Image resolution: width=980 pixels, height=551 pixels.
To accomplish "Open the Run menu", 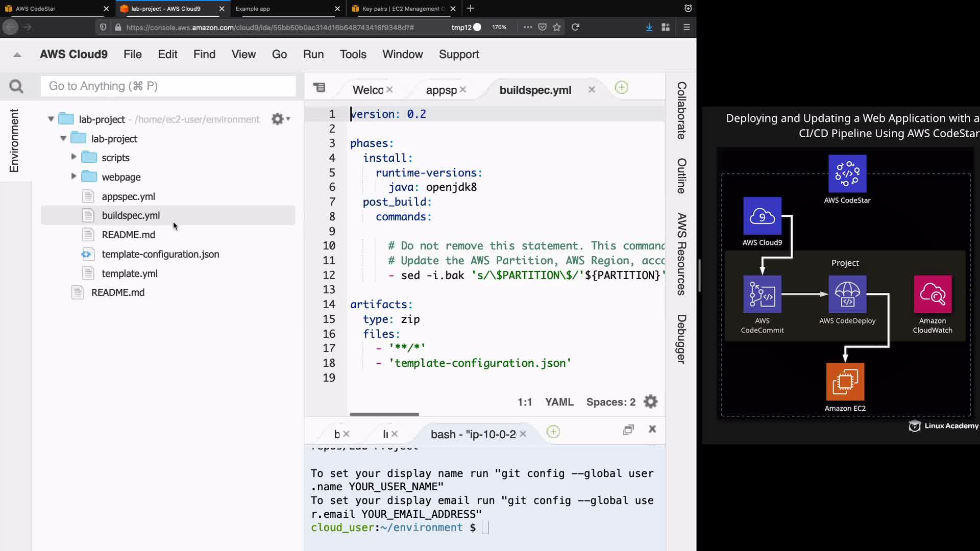I will (313, 54).
